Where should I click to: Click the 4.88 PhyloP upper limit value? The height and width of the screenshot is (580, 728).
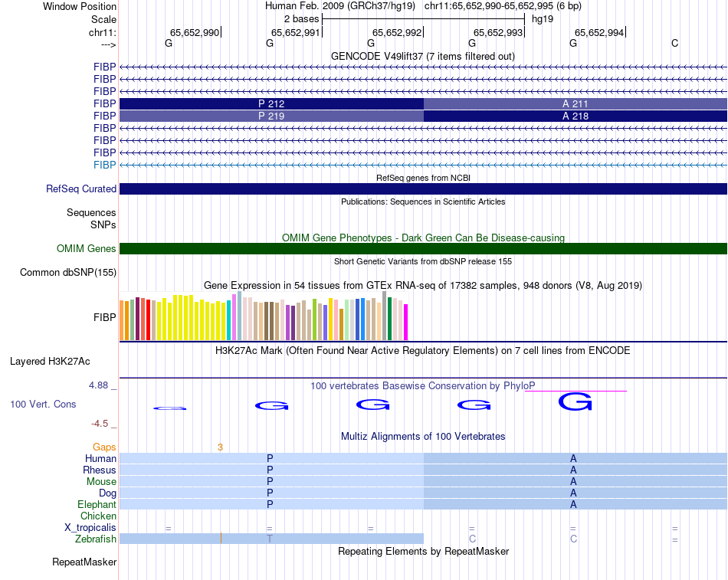point(98,385)
